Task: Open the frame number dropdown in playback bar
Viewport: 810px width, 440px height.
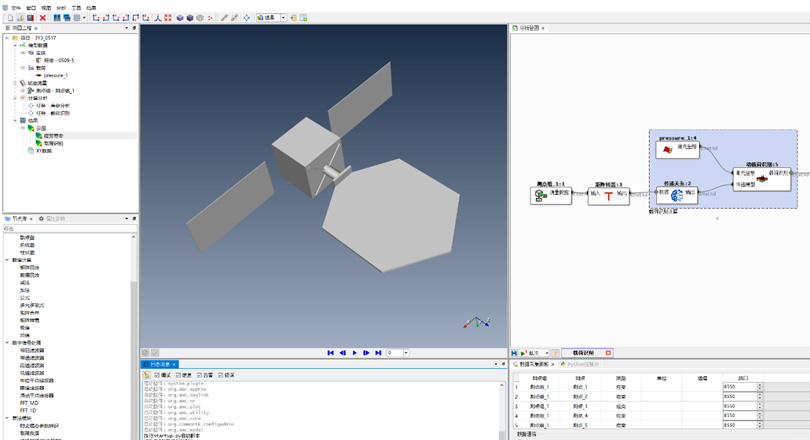Action: (x=406, y=353)
